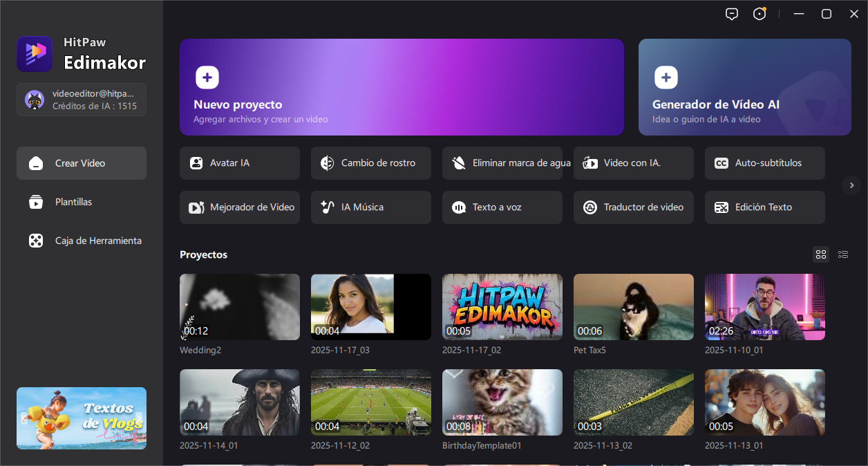Expand more tools with the right chevron
The width and height of the screenshot is (868, 466).
[x=851, y=185]
